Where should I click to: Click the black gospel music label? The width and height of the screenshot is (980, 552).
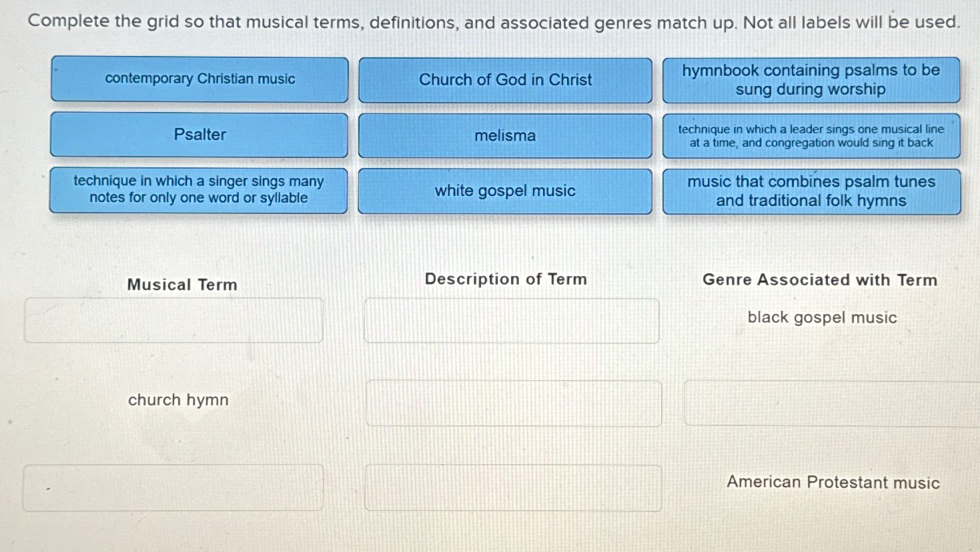pyautogui.click(x=822, y=317)
